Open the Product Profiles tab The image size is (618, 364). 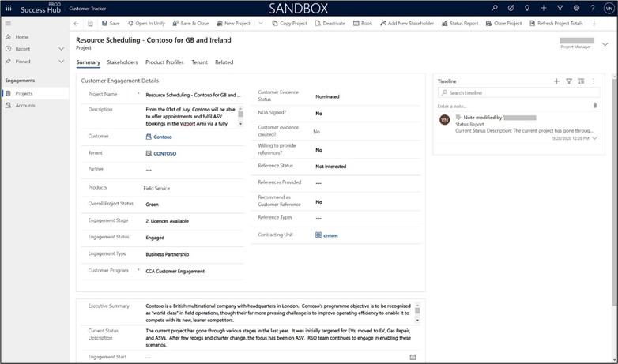(x=164, y=62)
